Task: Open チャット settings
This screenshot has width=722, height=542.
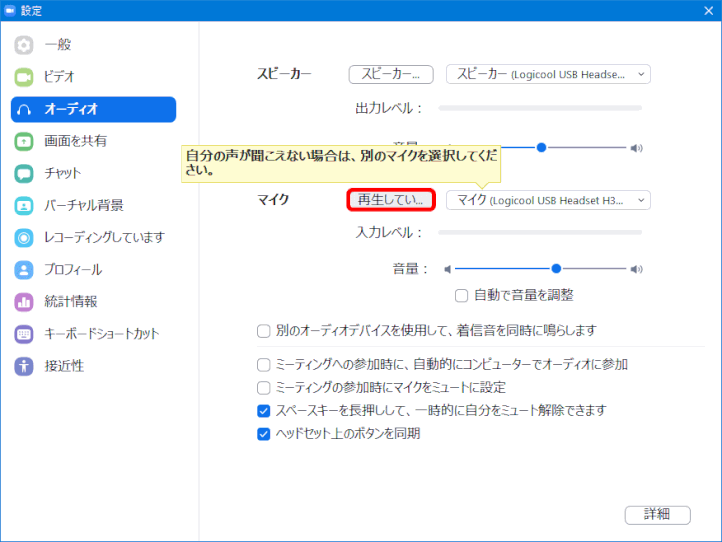Action: pos(93,174)
